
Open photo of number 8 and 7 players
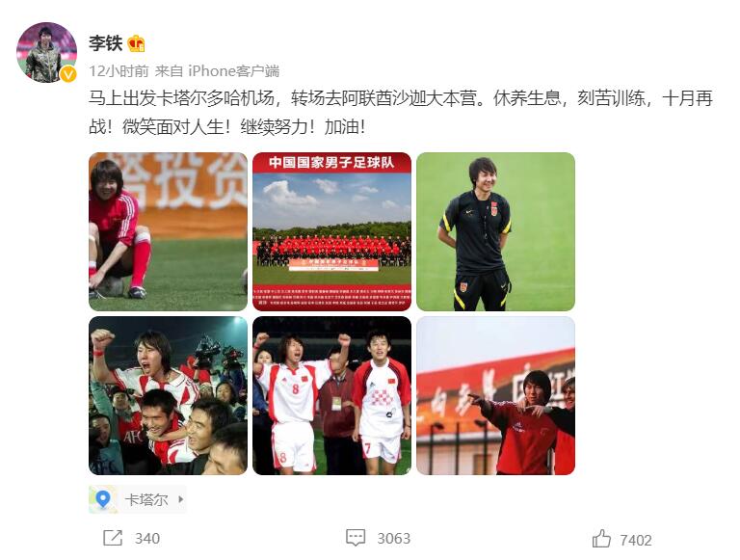pos(331,396)
